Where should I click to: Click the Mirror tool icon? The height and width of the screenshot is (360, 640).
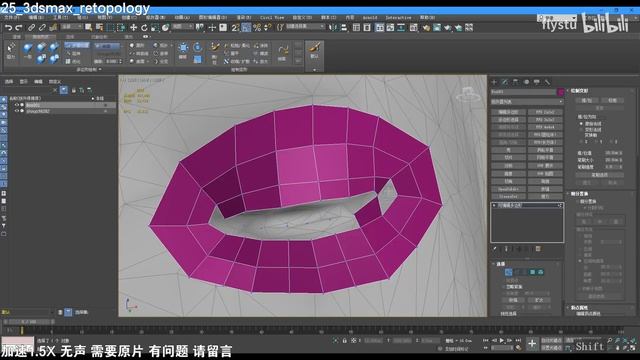click(x=333, y=27)
